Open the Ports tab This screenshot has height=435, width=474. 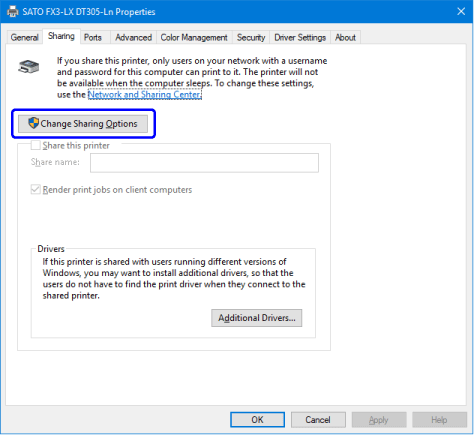click(93, 37)
